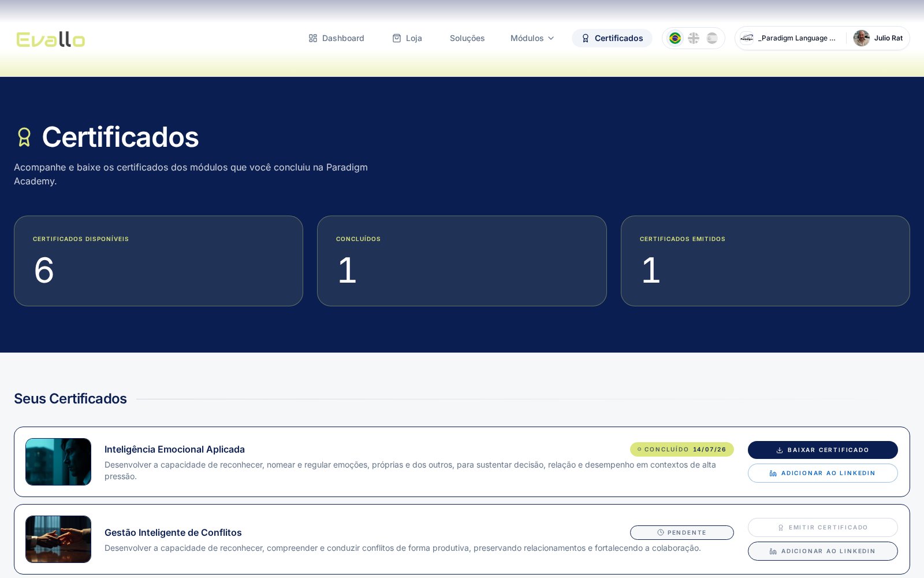Go to the Loja page

(407, 38)
